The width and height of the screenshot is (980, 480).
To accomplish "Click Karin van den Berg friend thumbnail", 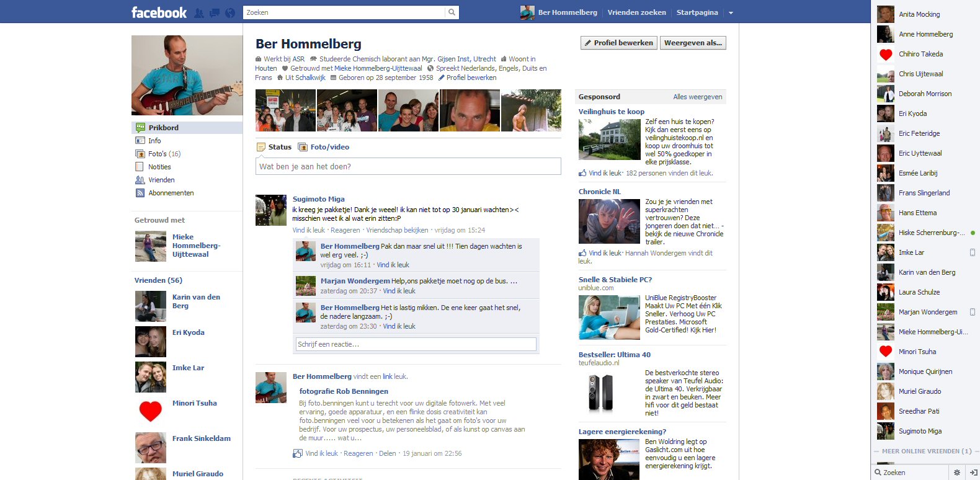I will click(x=151, y=306).
